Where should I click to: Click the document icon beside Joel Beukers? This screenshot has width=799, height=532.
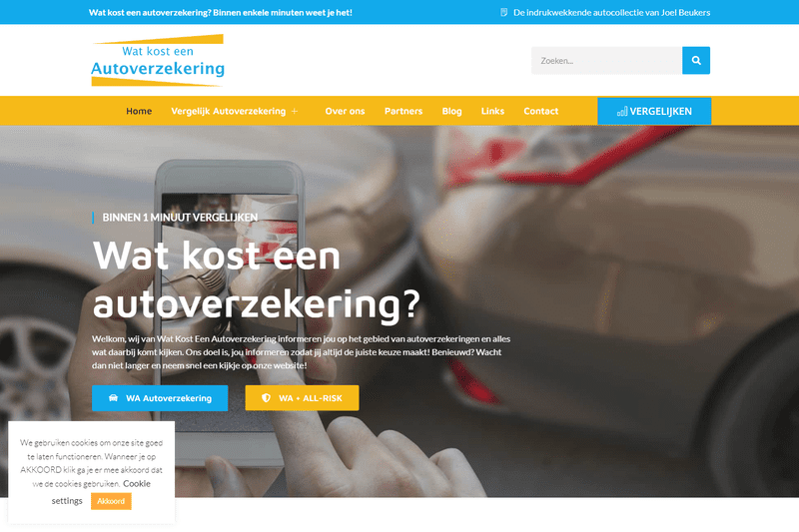click(x=503, y=12)
